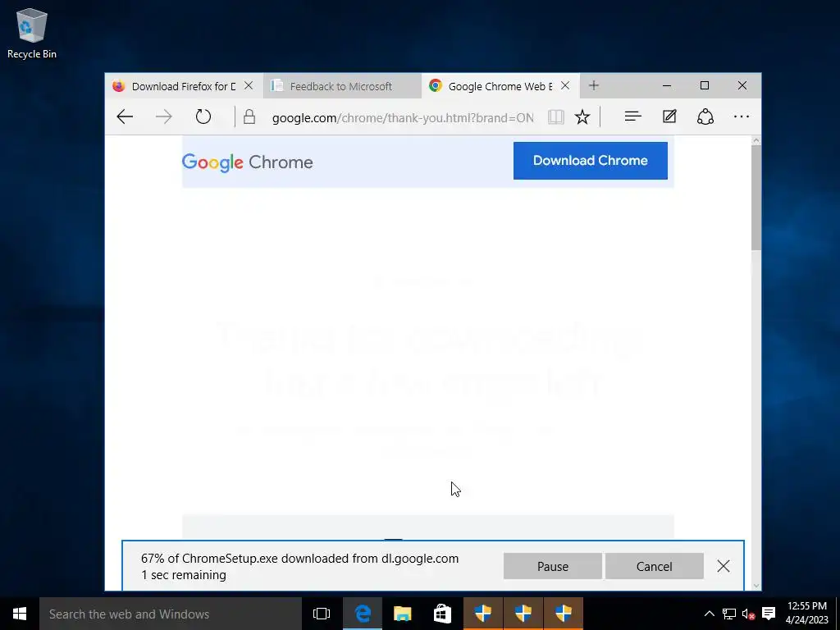Close the Download Firefox tab

coord(249,85)
